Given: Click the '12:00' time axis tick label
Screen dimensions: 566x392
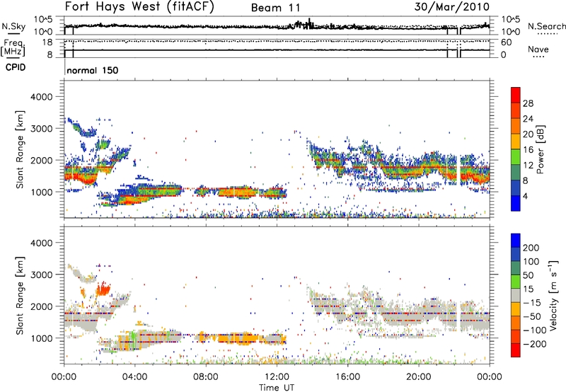Looking at the screenshot, I should (277, 377).
